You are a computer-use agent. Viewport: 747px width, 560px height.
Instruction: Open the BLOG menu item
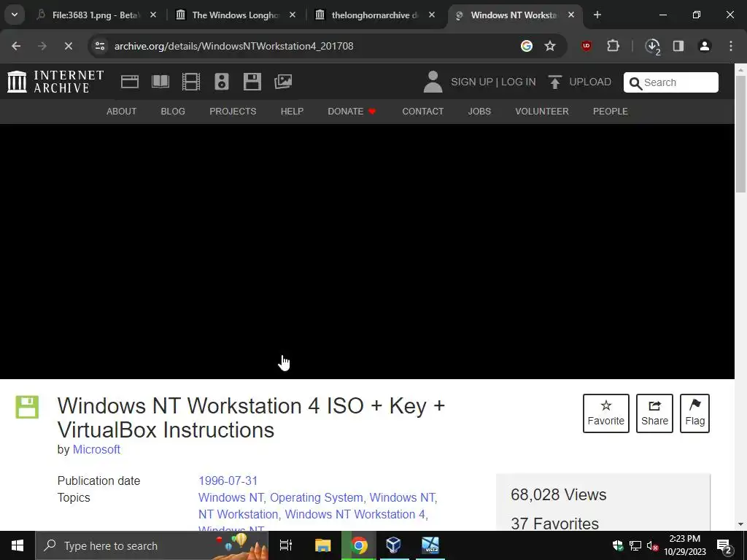[x=173, y=112]
